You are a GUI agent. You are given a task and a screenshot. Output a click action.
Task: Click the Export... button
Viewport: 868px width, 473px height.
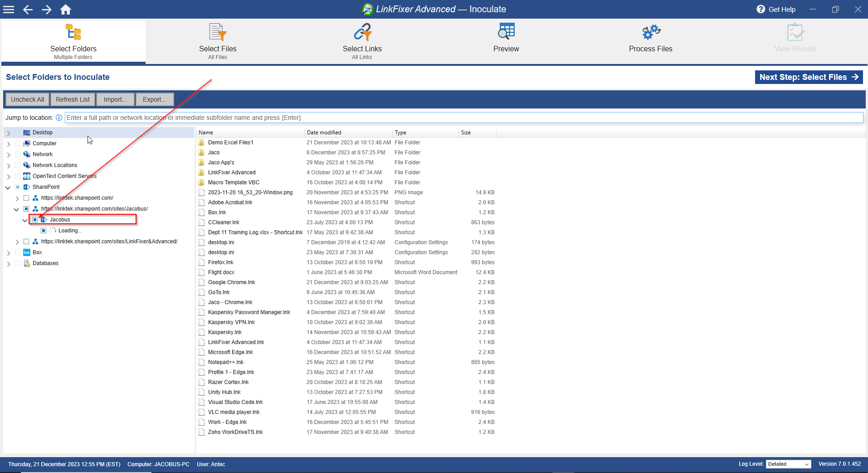155,99
